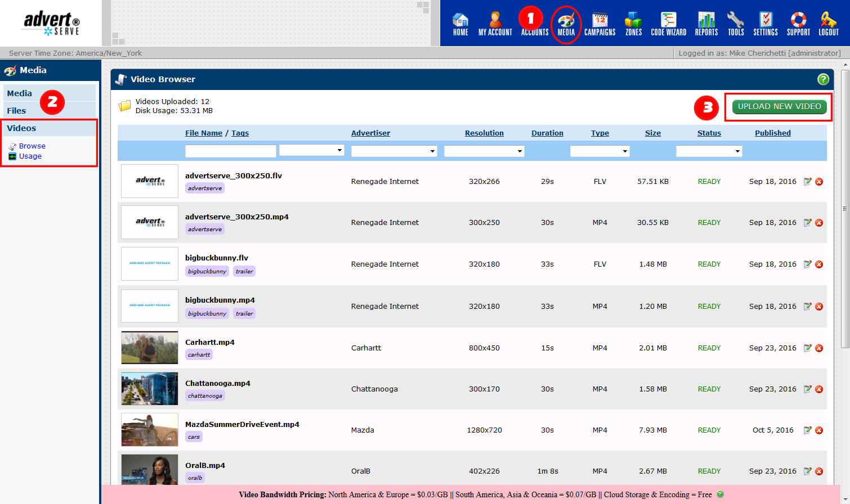
Task: Edit bigbuckbunny.flv video
Action: pyautogui.click(x=808, y=264)
